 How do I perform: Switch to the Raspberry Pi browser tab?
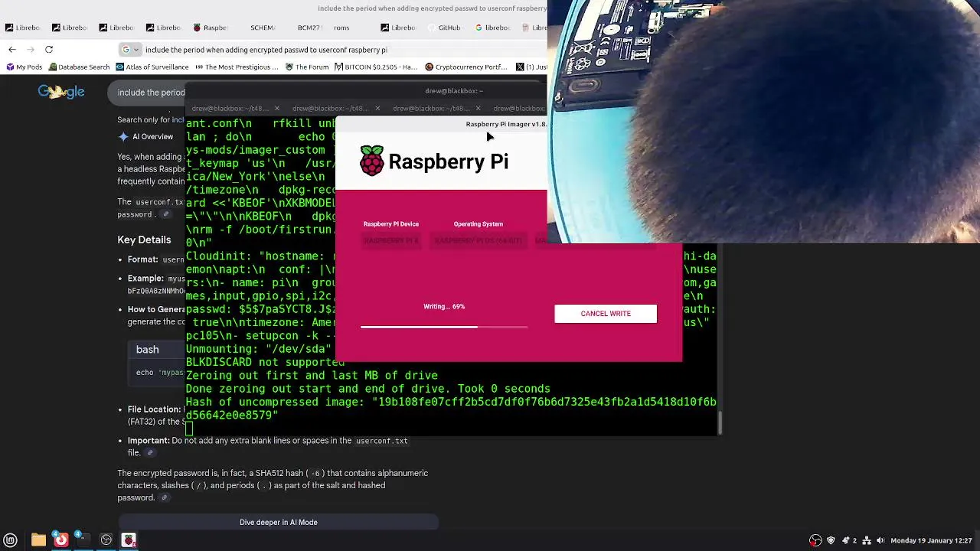click(x=211, y=28)
